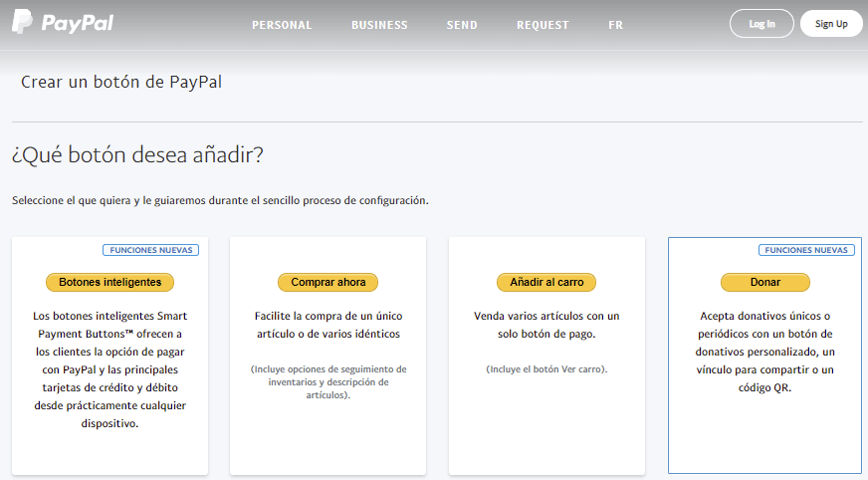Open the Business menu
This screenshot has height=480, width=868.
379,25
